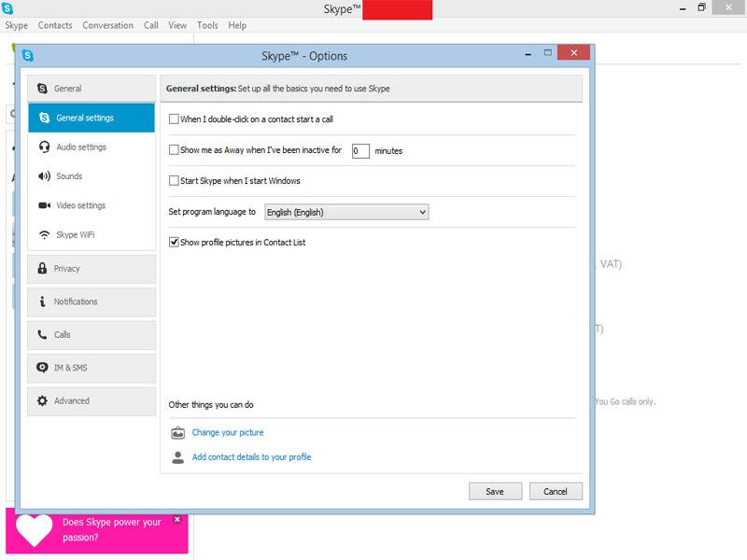Click the Skype logo in Options title bar

click(x=28, y=56)
